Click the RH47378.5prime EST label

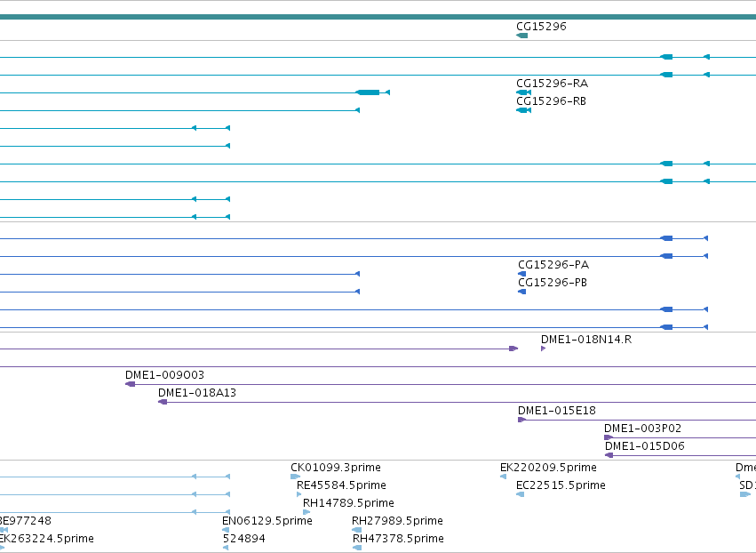[x=398, y=539]
